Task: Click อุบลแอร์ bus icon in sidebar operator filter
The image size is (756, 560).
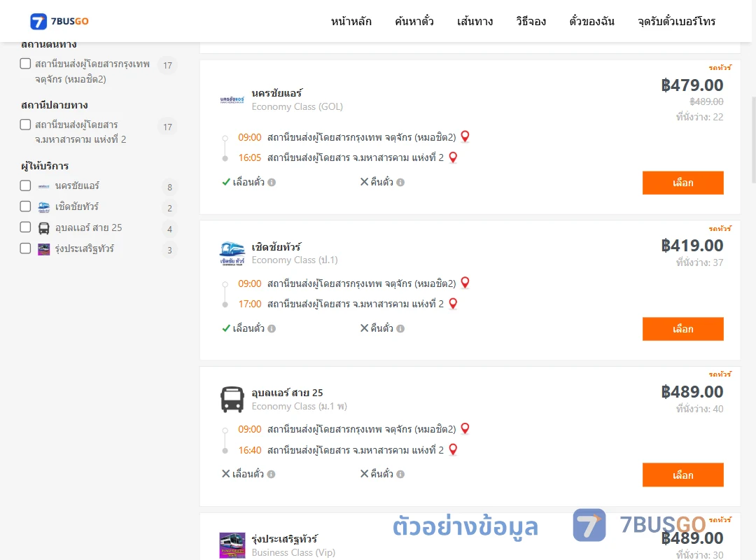Action: pos(44,228)
